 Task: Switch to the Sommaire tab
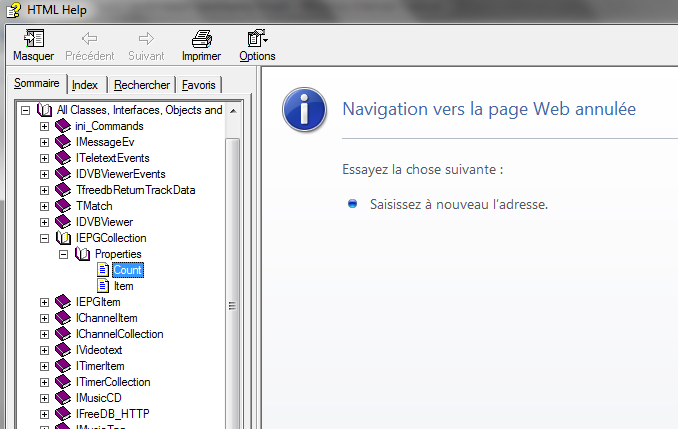click(37, 83)
